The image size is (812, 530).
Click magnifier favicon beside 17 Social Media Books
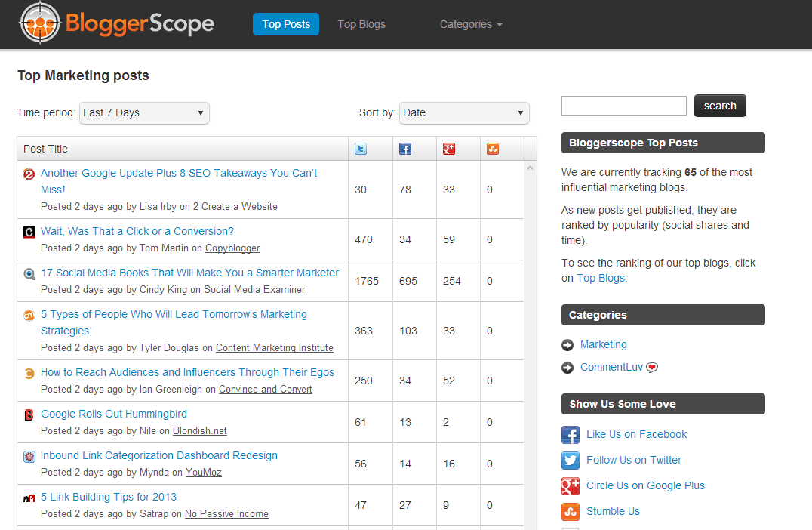coord(29,273)
